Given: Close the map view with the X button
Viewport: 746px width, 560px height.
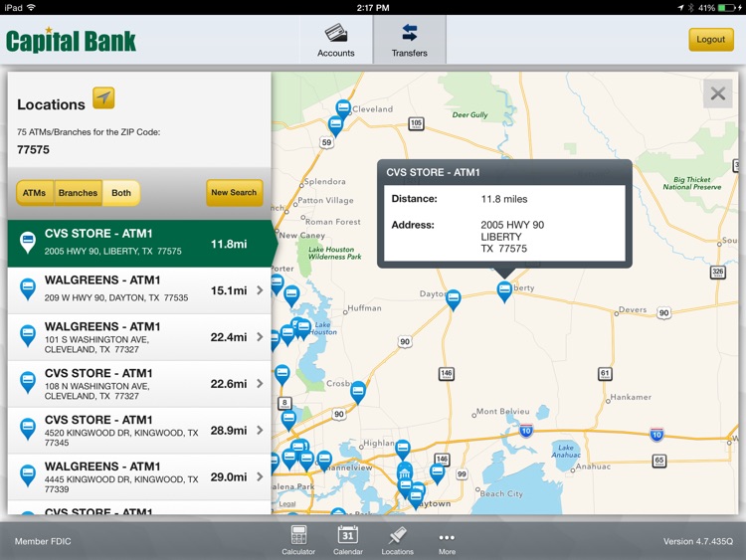Looking at the screenshot, I should [717, 93].
